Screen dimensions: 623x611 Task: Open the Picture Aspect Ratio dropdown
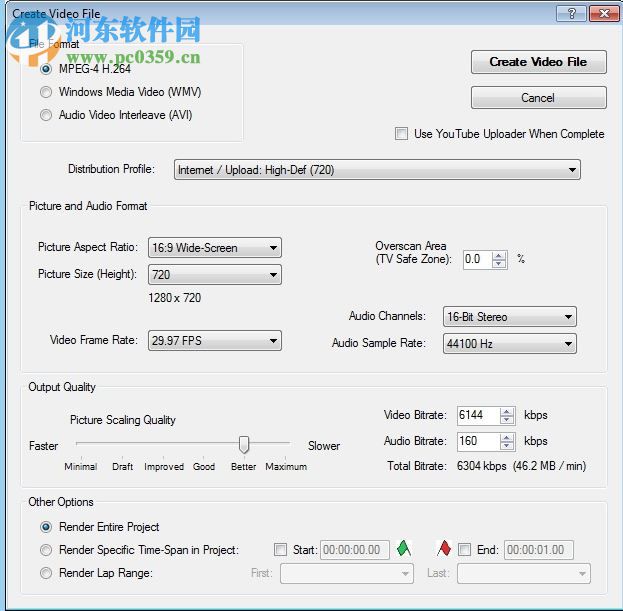click(215, 248)
